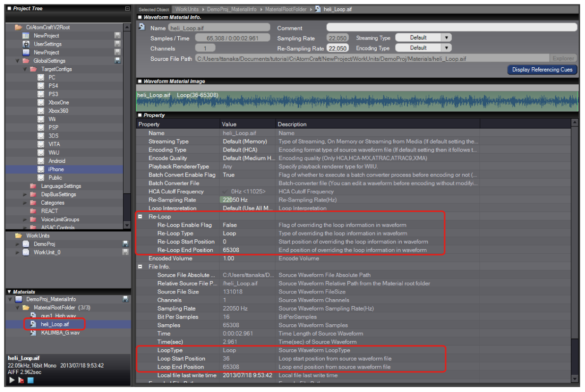Open the Streaming Type dropdown
Viewport: 585px width, 392px height.
point(446,38)
